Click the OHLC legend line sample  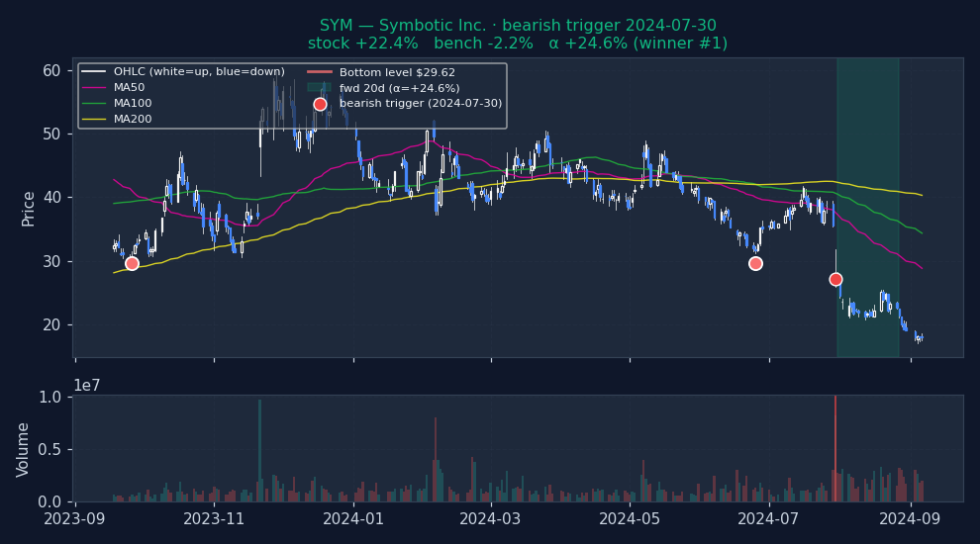(94, 72)
